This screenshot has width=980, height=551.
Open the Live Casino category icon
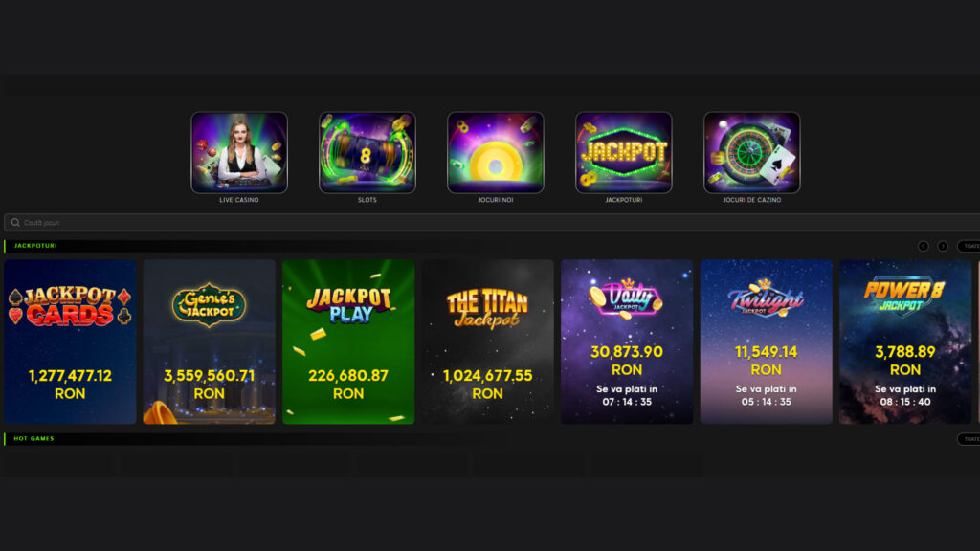(238, 152)
